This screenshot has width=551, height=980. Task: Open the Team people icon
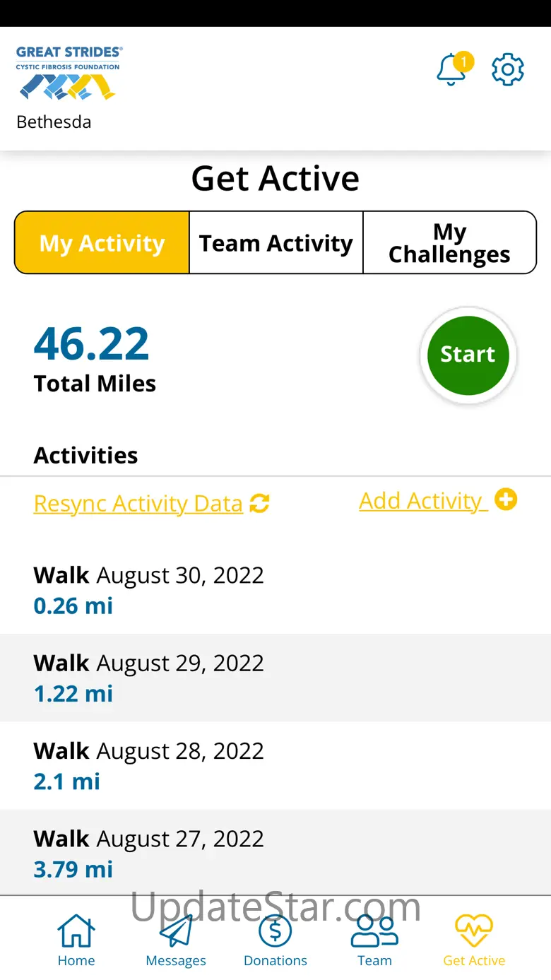pyautogui.click(x=374, y=940)
